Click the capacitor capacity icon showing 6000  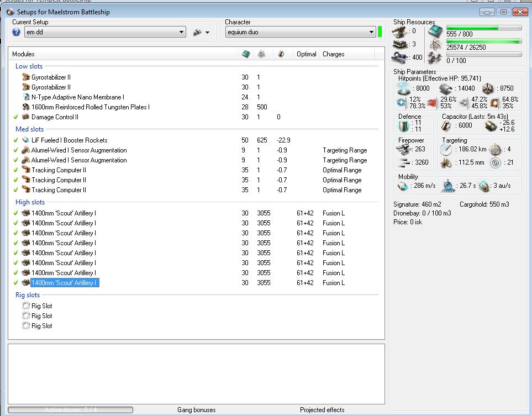coord(446,126)
